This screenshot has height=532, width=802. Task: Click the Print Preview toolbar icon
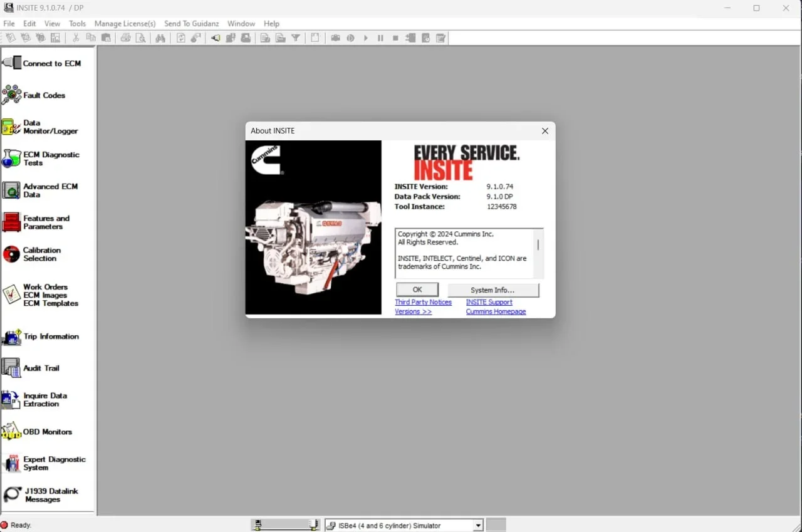141,38
